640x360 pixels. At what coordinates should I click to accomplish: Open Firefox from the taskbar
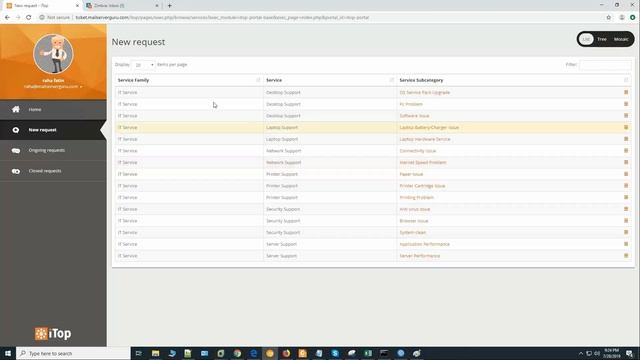pyautogui.click(x=286, y=353)
